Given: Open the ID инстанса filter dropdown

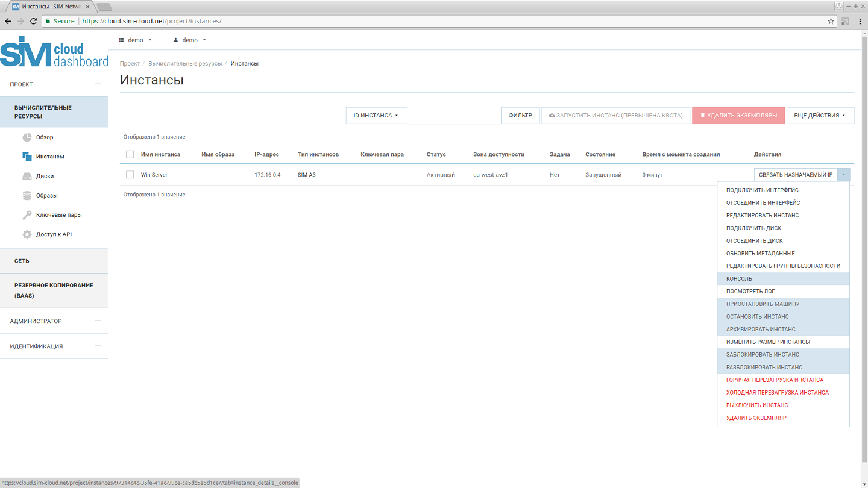Looking at the screenshot, I should click(x=376, y=116).
